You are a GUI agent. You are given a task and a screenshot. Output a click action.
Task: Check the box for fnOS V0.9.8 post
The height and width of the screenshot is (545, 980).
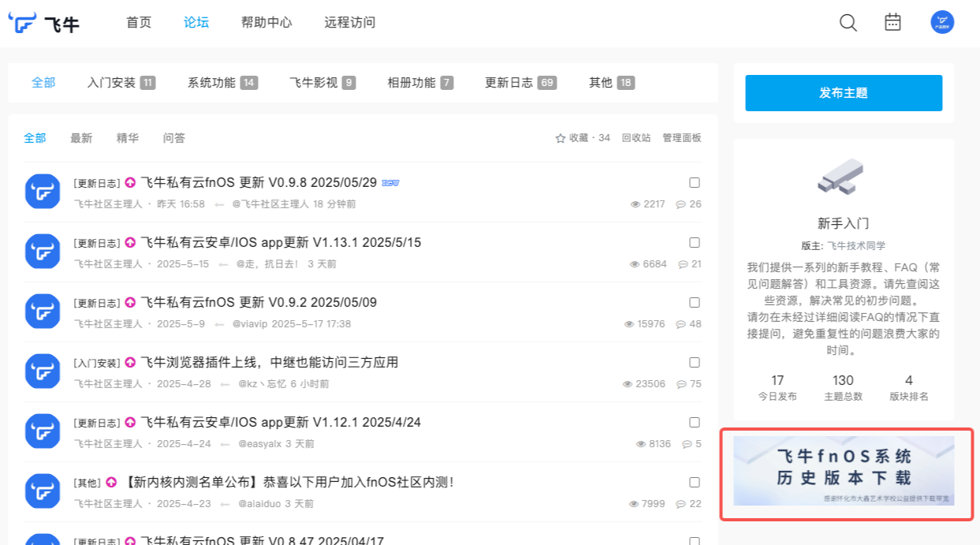pos(695,183)
